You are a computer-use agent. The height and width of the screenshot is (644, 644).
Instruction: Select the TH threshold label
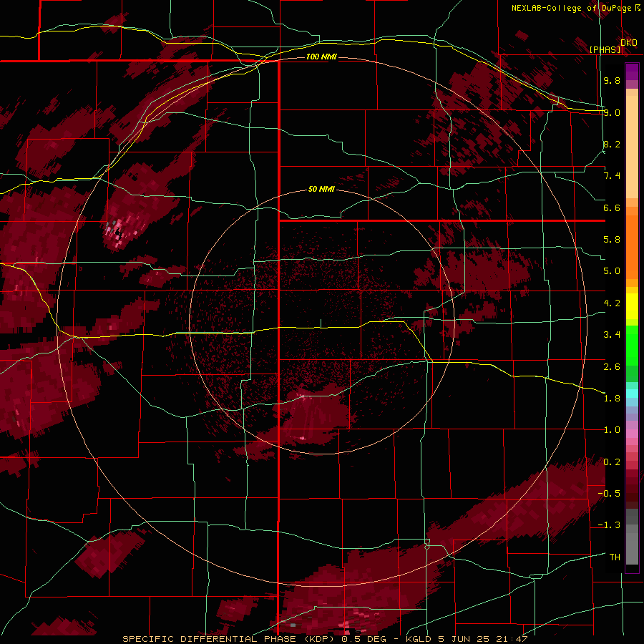tap(615, 557)
